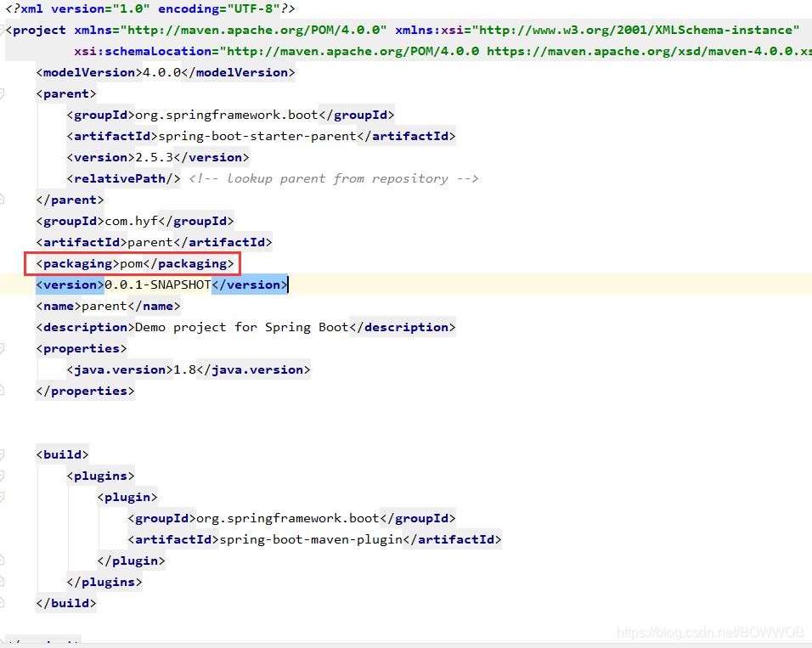Screen dimensions: 812x648
Task: Click the spring-boot-maven-plugin artifactId value
Action: [311, 540]
